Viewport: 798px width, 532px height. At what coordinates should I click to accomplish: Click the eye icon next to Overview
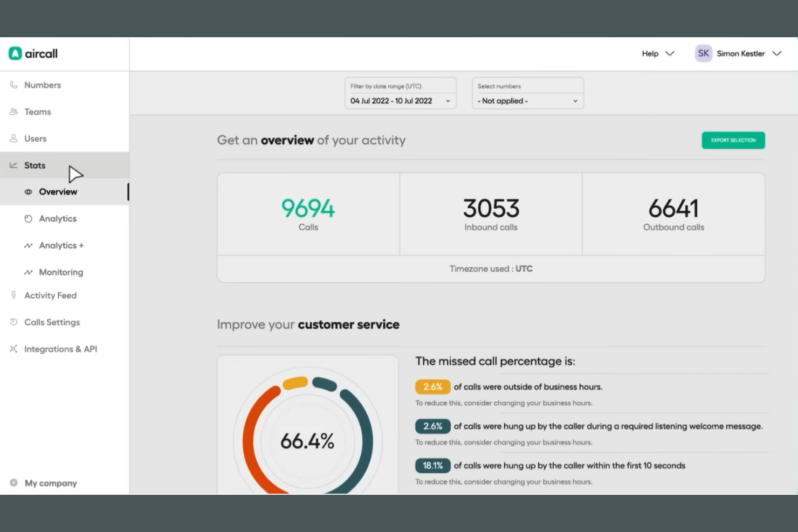pyautogui.click(x=27, y=192)
